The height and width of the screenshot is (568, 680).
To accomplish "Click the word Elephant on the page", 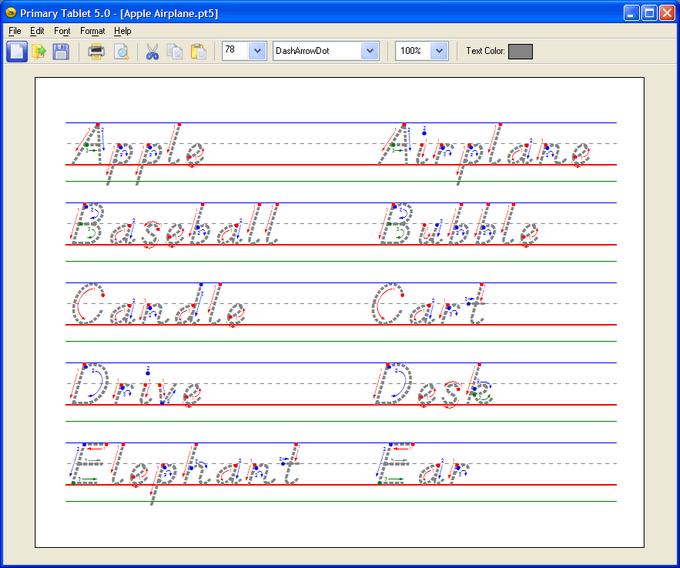I will [x=185, y=470].
